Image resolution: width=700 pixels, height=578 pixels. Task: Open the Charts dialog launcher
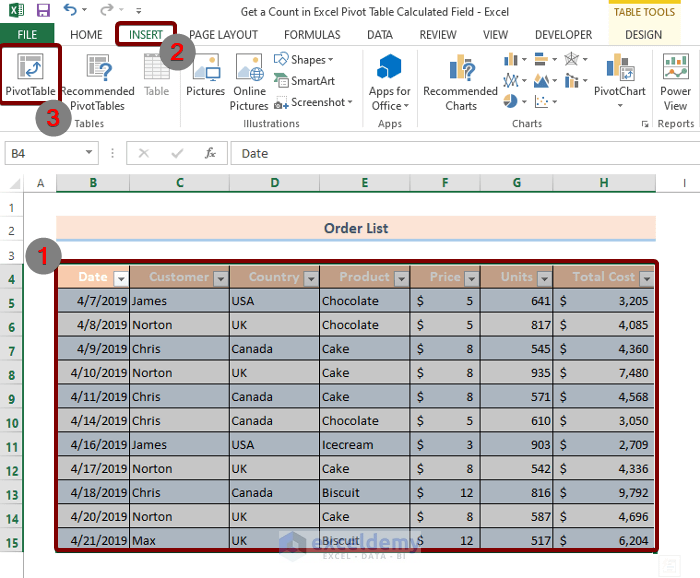(644, 124)
